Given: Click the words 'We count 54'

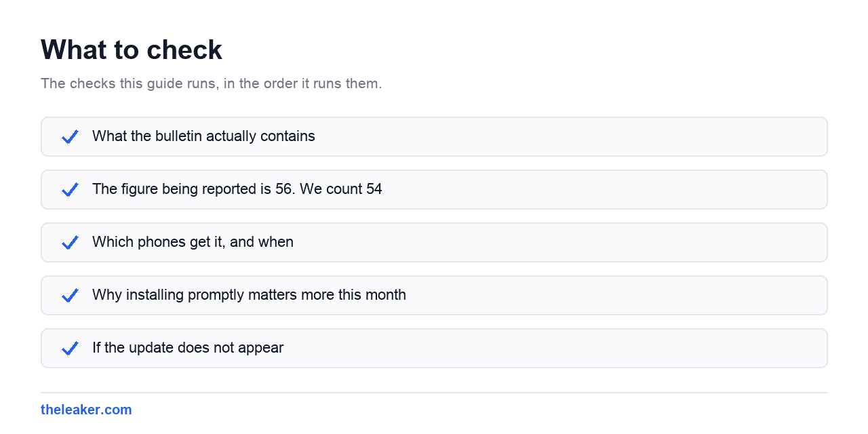Looking at the screenshot, I should point(341,189).
